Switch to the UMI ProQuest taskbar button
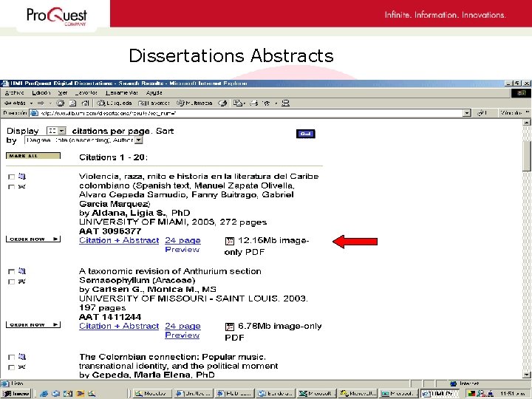532x399 pixels. coord(440,394)
